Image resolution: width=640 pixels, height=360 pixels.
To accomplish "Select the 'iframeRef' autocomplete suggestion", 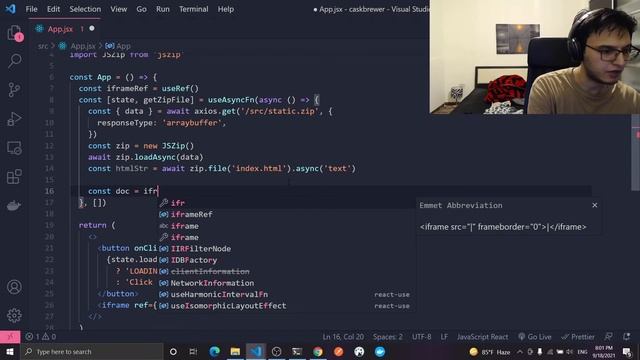I will [287, 214].
